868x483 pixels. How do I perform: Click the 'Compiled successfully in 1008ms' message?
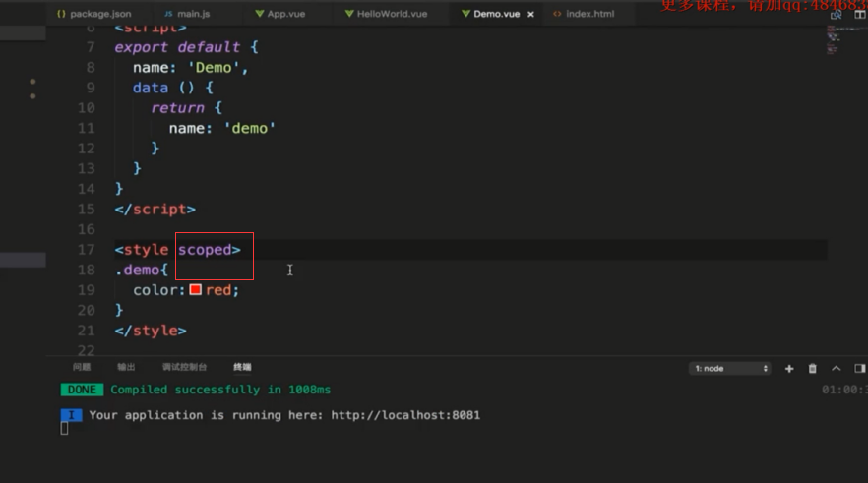[x=220, y=390]
